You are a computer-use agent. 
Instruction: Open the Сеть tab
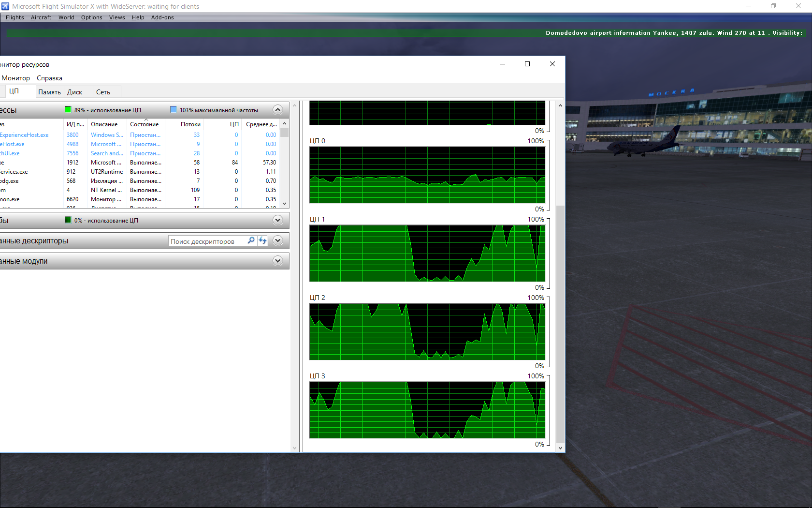click(x=103, y=92)
